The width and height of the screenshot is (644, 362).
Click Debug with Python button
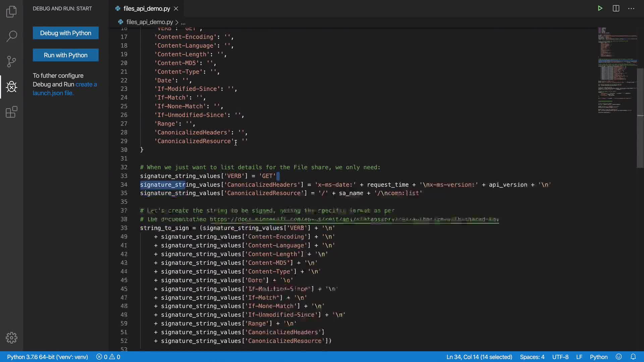click(x=66, y=33)
